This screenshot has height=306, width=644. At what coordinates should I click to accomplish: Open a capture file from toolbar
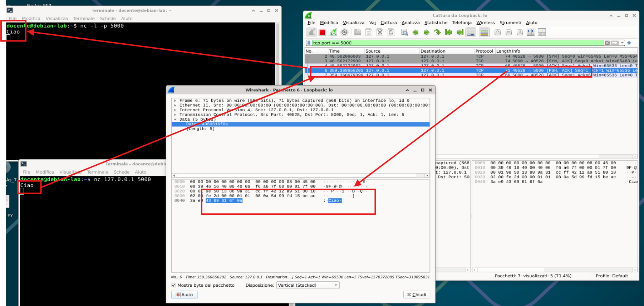click(358, 32)
